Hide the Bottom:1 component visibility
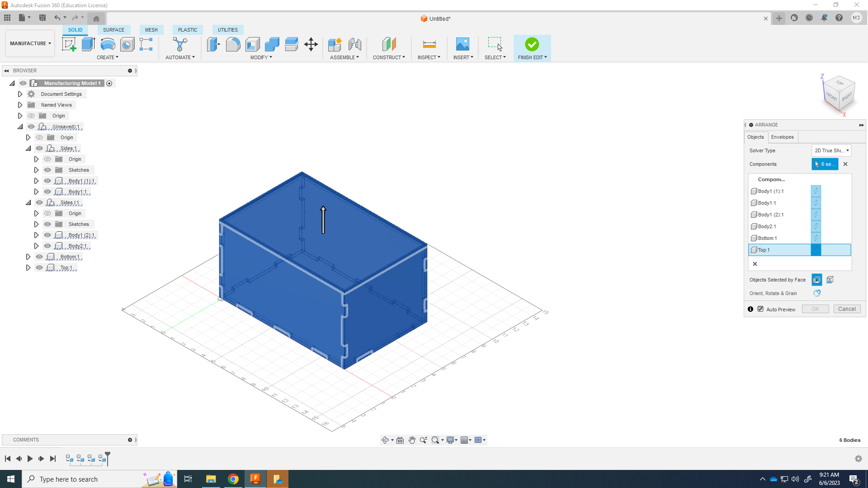This screenshot has height=488, width=868. 39,257
